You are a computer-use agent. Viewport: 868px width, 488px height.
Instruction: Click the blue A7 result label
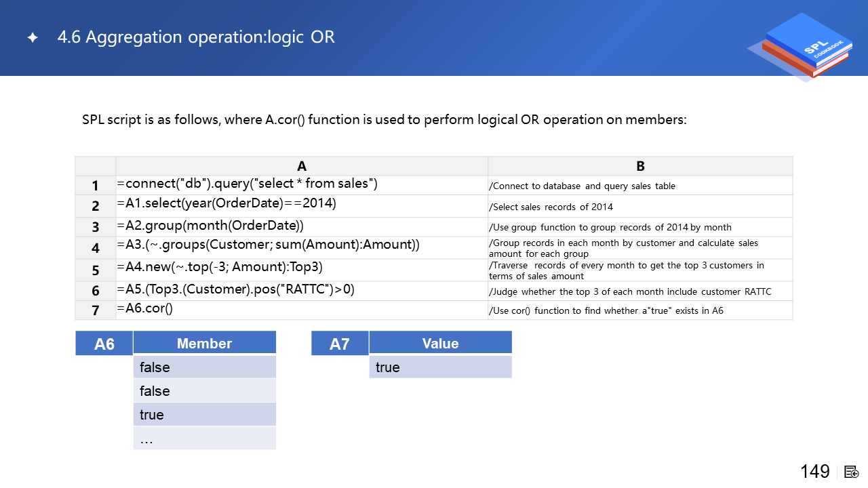coord(339,344)
